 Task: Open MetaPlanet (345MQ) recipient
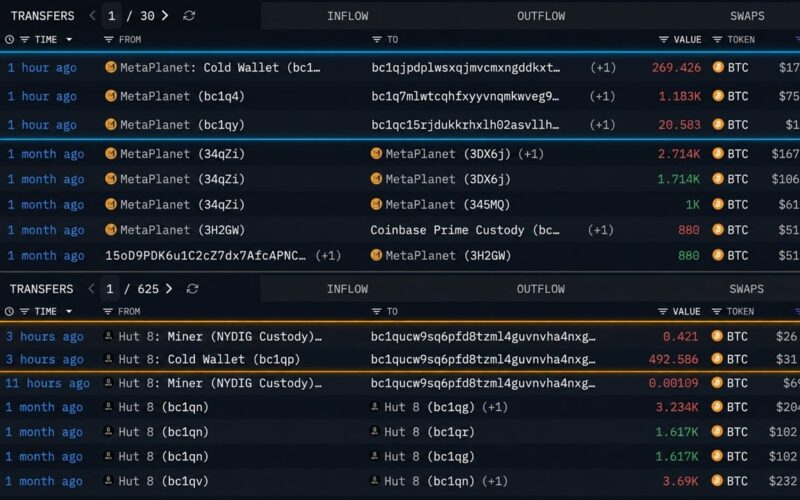pos(447,205)
